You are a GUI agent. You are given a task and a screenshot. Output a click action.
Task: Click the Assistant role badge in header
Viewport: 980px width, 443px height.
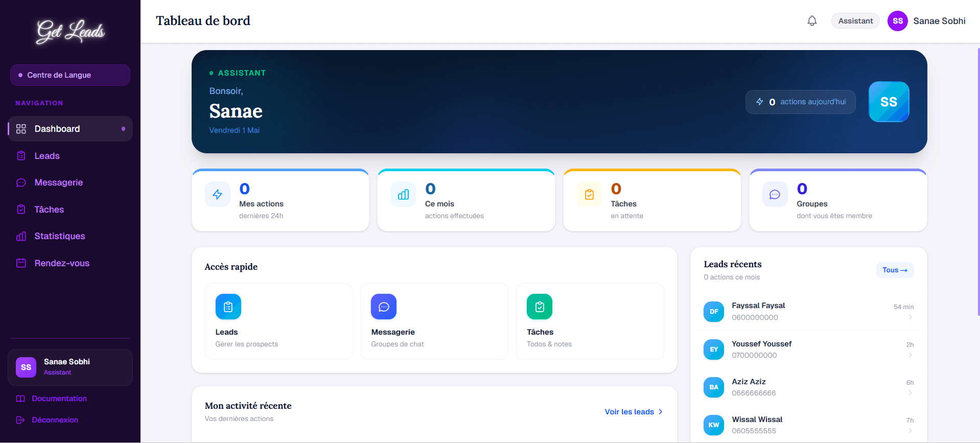tap(855, 21)
